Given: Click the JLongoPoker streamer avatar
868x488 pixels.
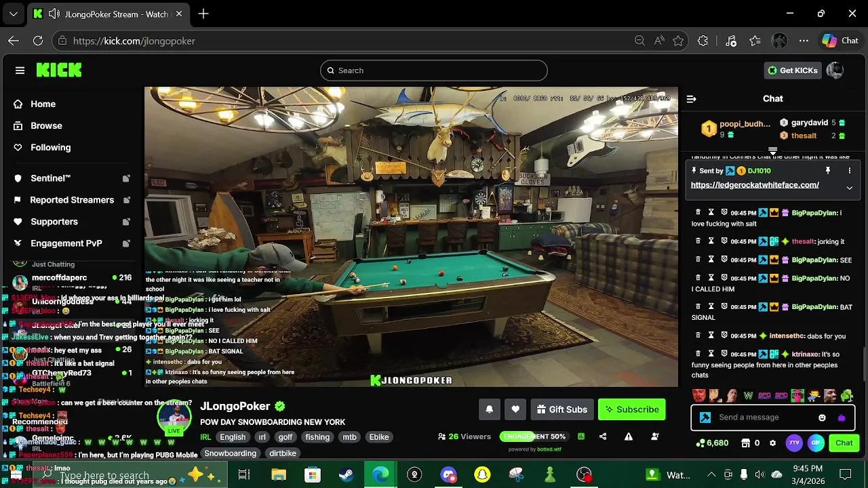Looking at the screenshot, I should click(174, 418).
